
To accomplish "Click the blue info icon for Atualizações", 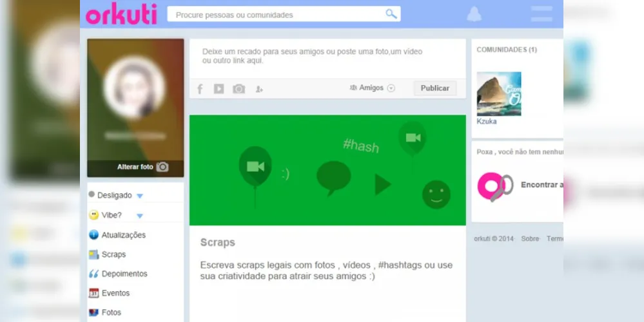I will pos(93,234).
